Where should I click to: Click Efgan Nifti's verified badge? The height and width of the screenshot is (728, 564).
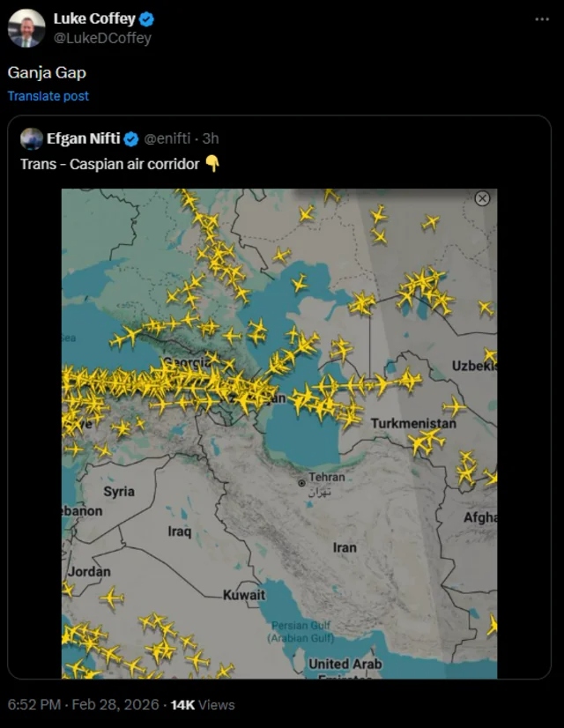coord(130,138)
